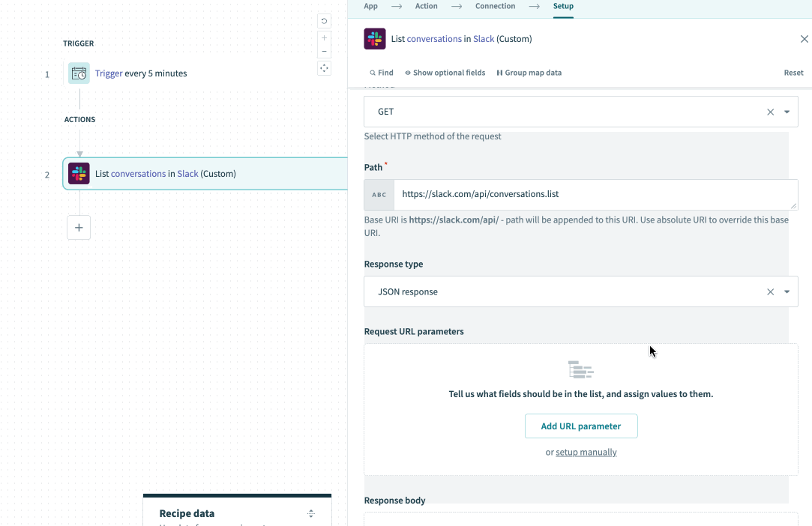Click the Slack icon on the List conversations step

[x=79, y=173]
